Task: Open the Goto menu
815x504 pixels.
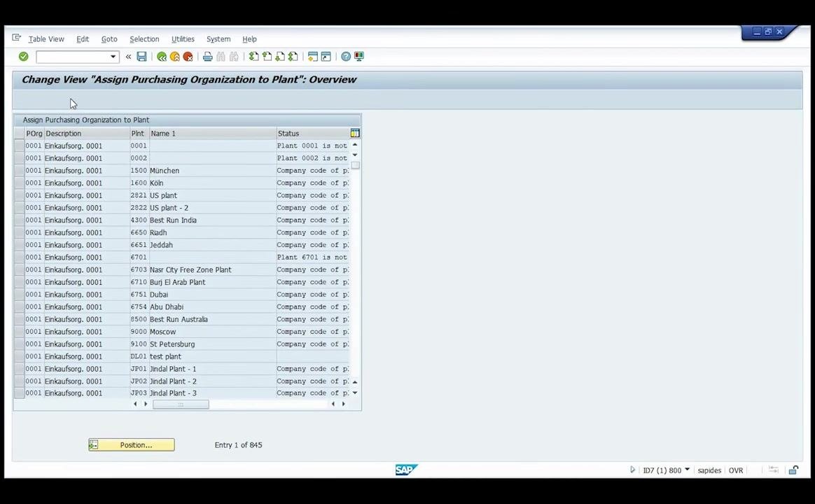Action: pyautogui.click(x=109, y=39)
